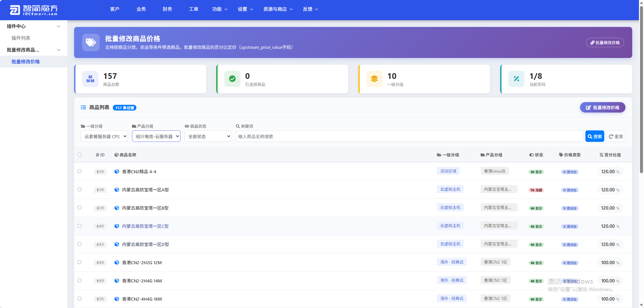The width and height of the screenshot is (644, 308).
Task: Click the cube icon for product #48
Action: tap(117, 263)
